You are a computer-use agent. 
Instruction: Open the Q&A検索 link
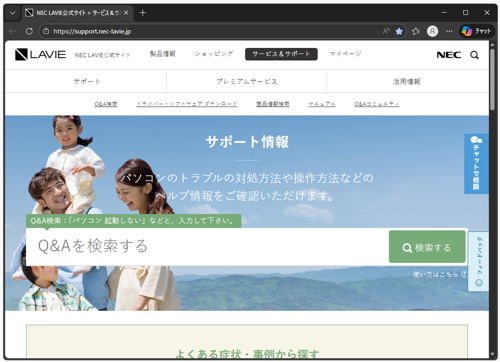pyautogui.click(x=106, y=104)
